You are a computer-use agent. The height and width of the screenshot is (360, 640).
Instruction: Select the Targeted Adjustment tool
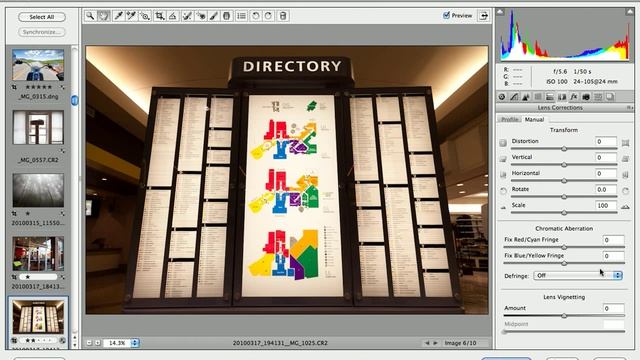tap(145, 16)
